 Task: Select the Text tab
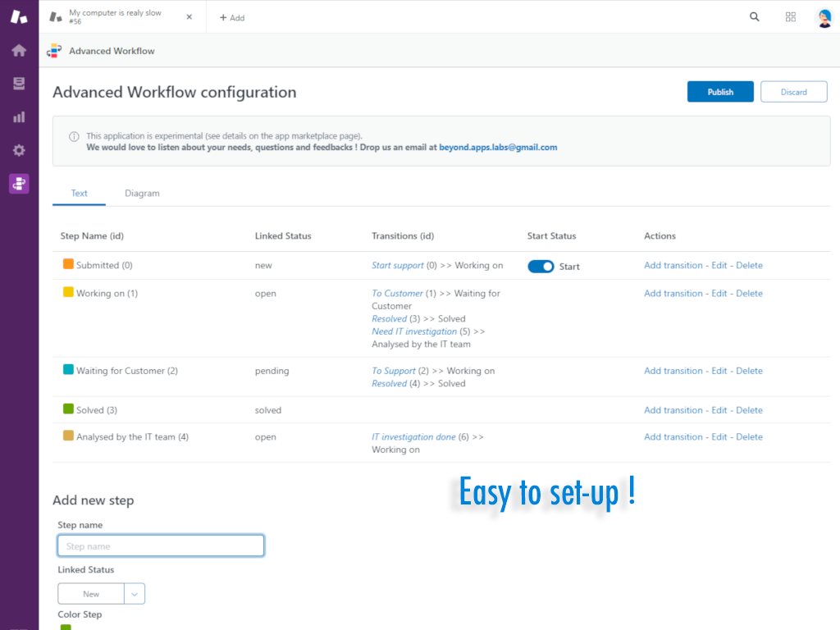point(79,193)
